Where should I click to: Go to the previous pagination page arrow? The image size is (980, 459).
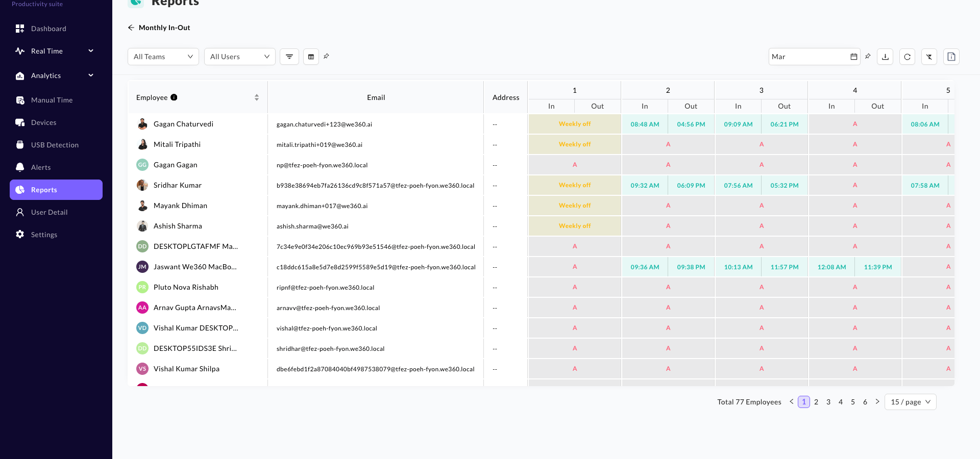pos(792,401)
